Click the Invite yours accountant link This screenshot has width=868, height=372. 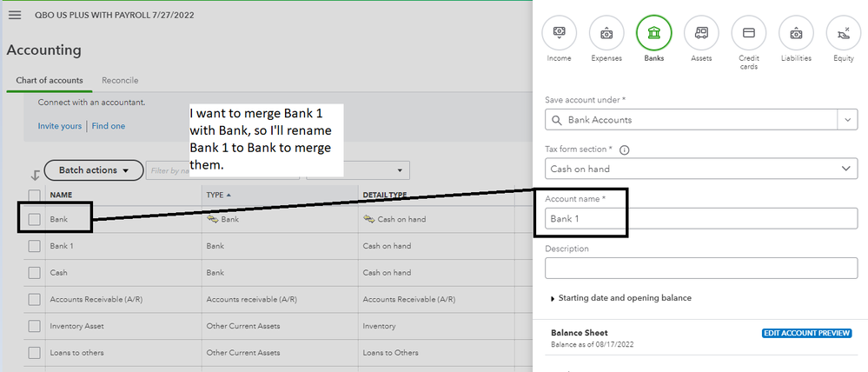(59, 126)
